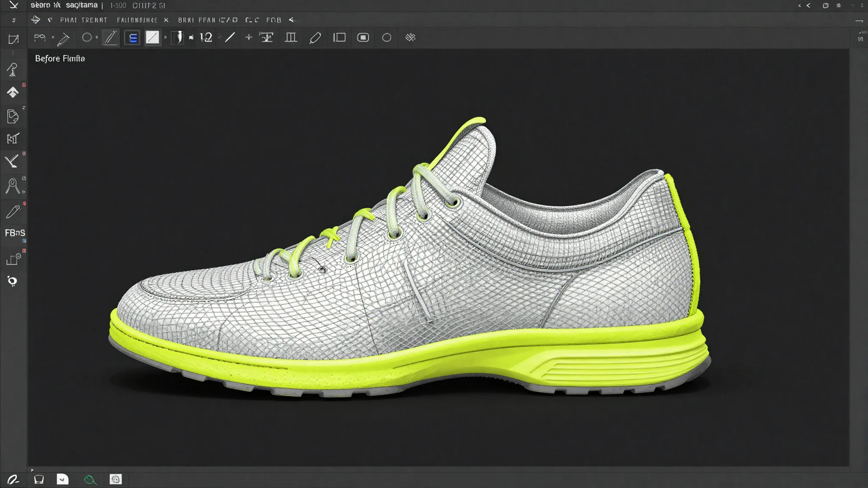
Task: Click the swirl thumbnail icon in bottom bar
Action: (116, 479)
